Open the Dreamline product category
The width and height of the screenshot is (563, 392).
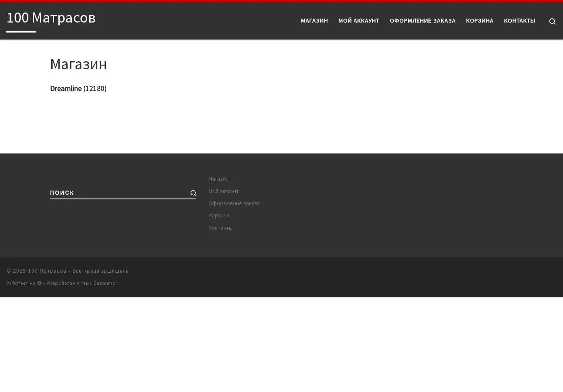click(x=65, y=88)
